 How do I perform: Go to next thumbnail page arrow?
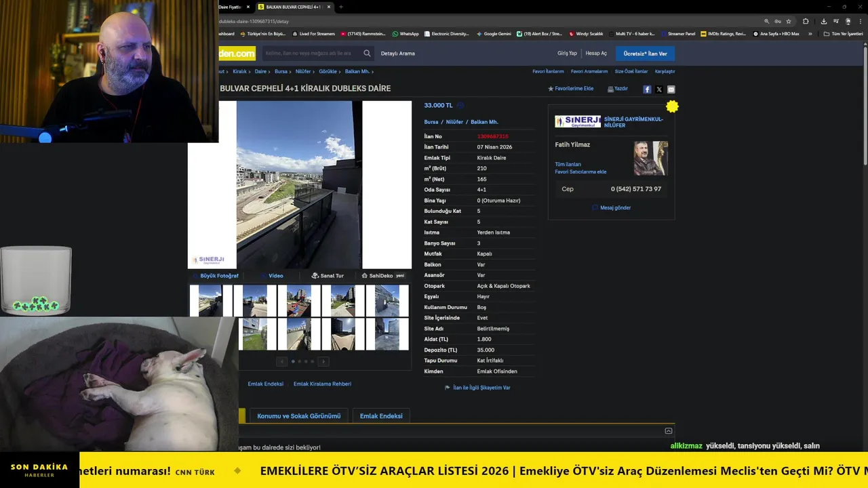pos(323,362)
